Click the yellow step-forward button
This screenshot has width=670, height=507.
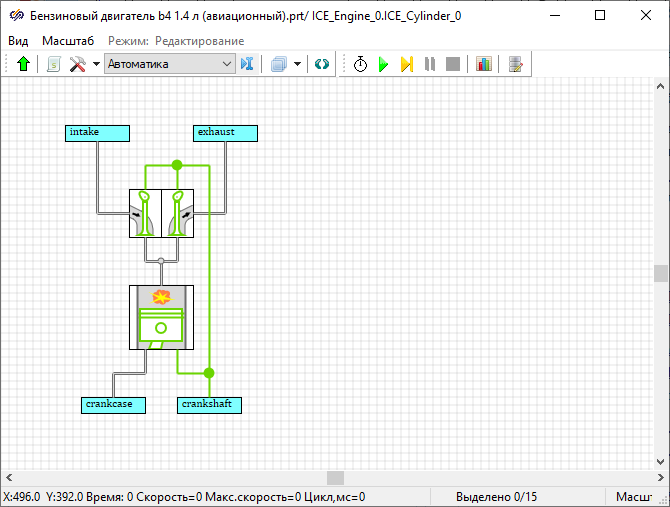point(406,64)
